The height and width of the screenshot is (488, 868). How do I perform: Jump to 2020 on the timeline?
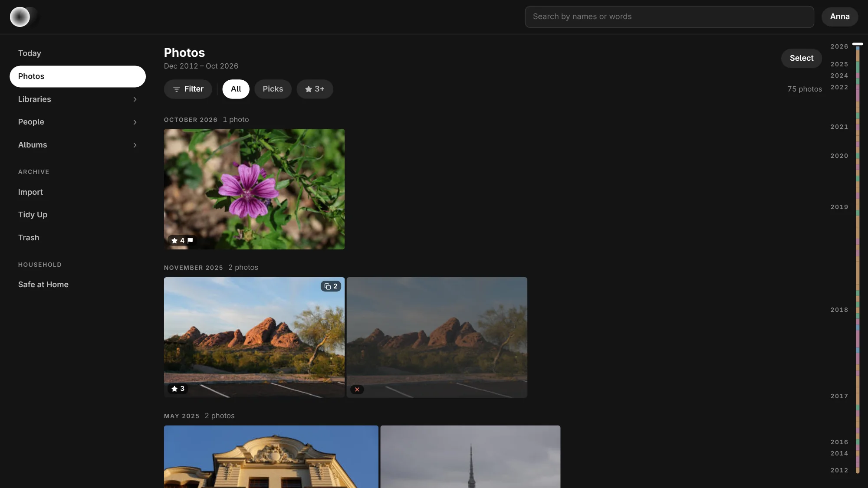coord(839,156)
